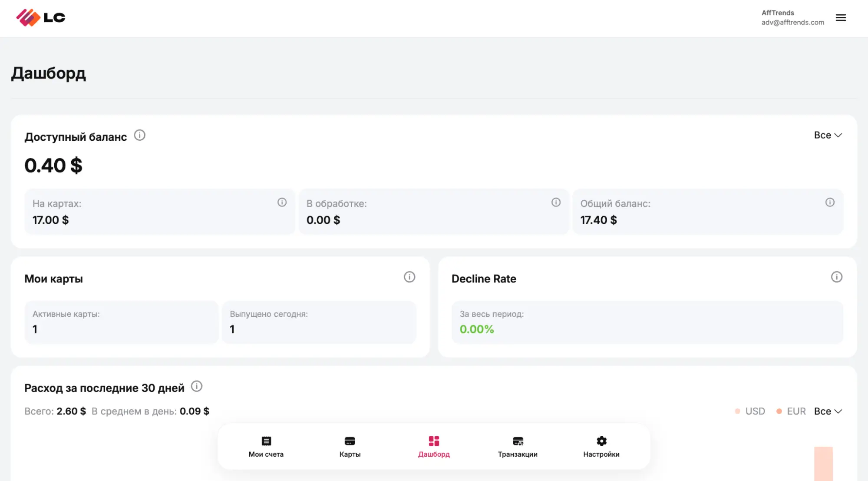Go to Мои счета tab
868x481 pixels.
266,447
